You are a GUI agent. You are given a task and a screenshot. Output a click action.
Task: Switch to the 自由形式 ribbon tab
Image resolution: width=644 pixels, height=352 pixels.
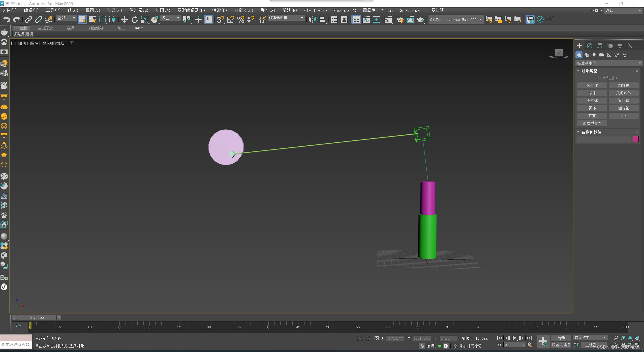(x=45, y=28)
